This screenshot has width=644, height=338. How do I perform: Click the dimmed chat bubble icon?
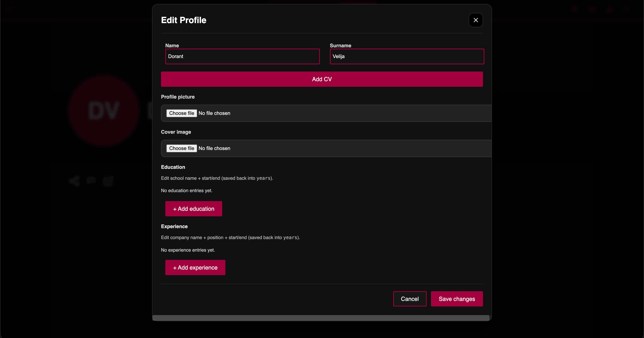coord(91,180)
